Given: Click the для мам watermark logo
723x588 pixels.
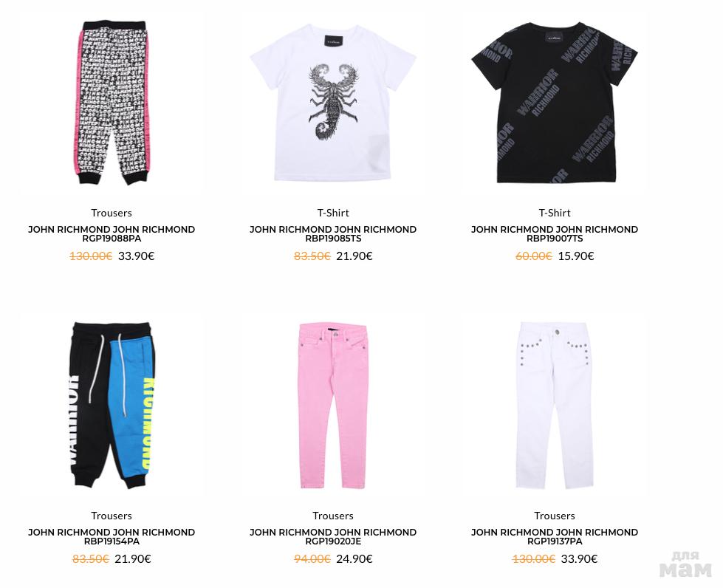Looking at the screenshot, I should (x=685, y=564).
